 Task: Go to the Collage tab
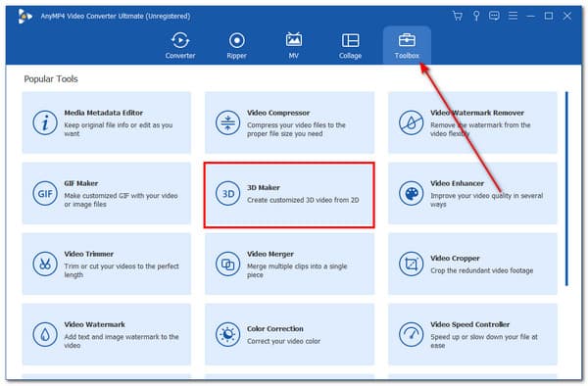tap(350, 45)
